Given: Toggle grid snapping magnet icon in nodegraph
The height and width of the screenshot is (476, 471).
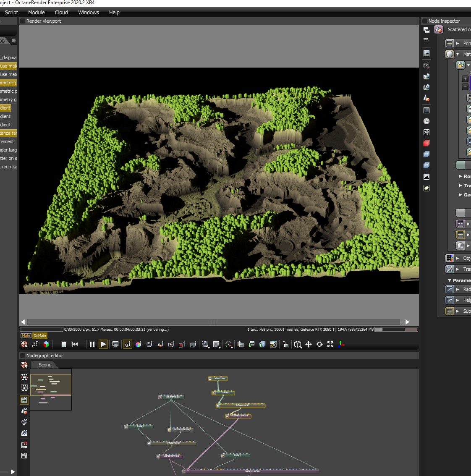Looking at the screenshot, I should pos(24,445).
